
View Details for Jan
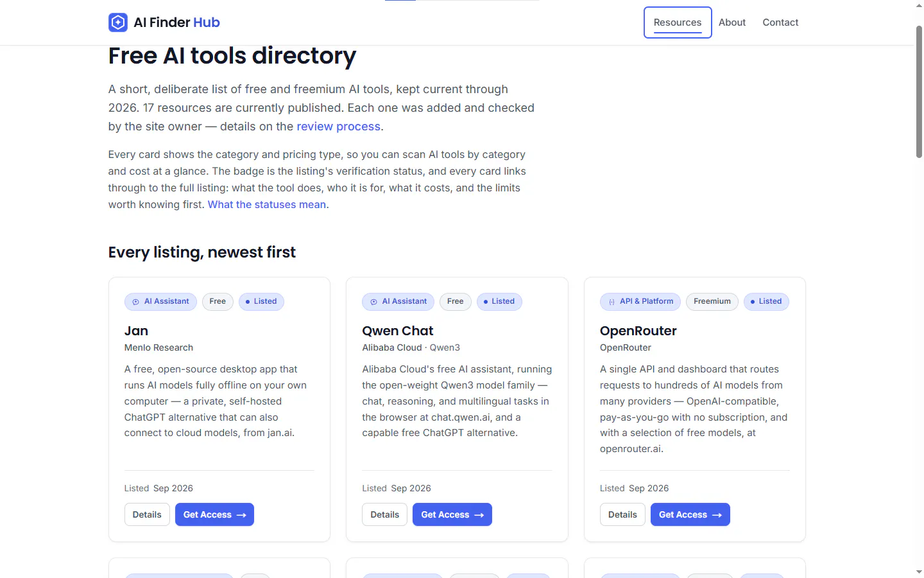click(x=147, y=514)
